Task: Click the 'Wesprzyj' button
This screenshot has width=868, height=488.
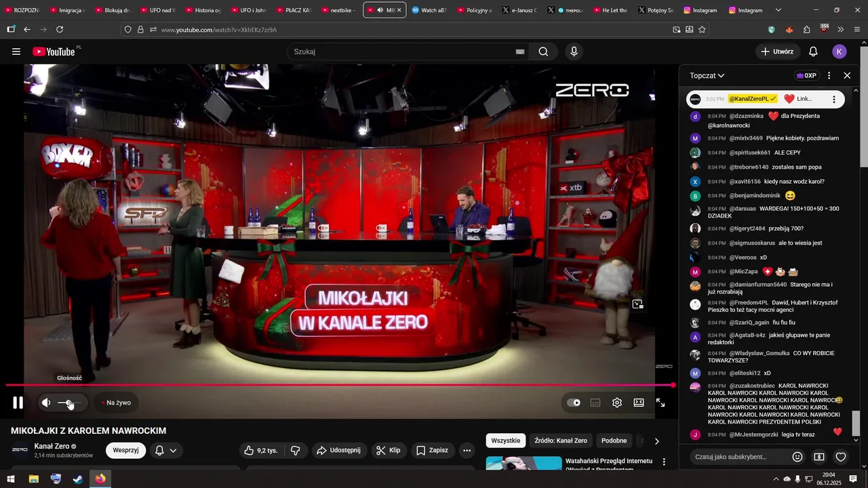Action: (x=125, y=450)
